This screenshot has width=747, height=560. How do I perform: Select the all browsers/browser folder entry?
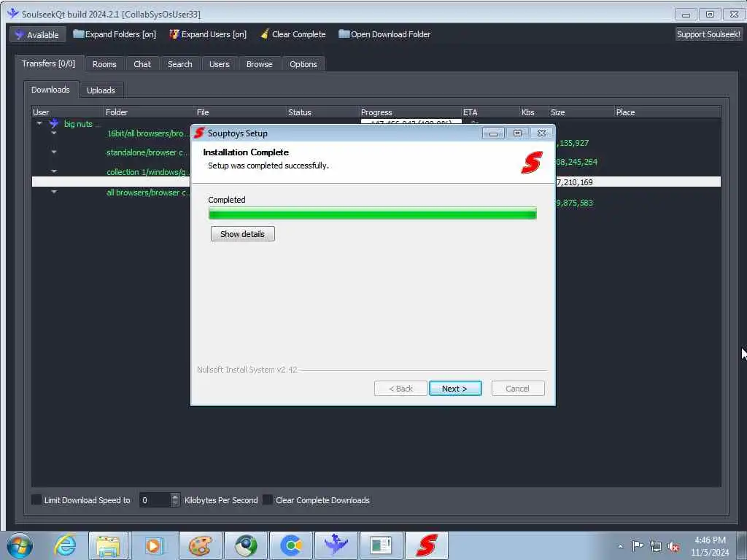(147, 192)
